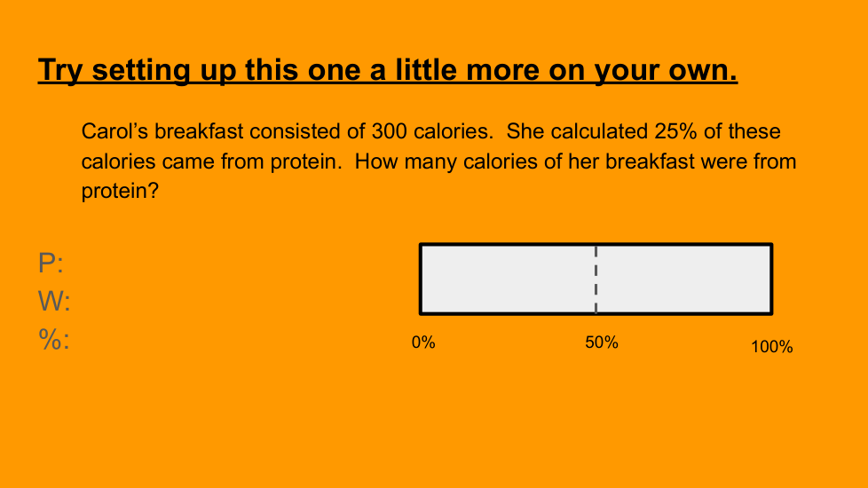
Task: Click the "0%" label under the bar
Action: tap(423, 342)
